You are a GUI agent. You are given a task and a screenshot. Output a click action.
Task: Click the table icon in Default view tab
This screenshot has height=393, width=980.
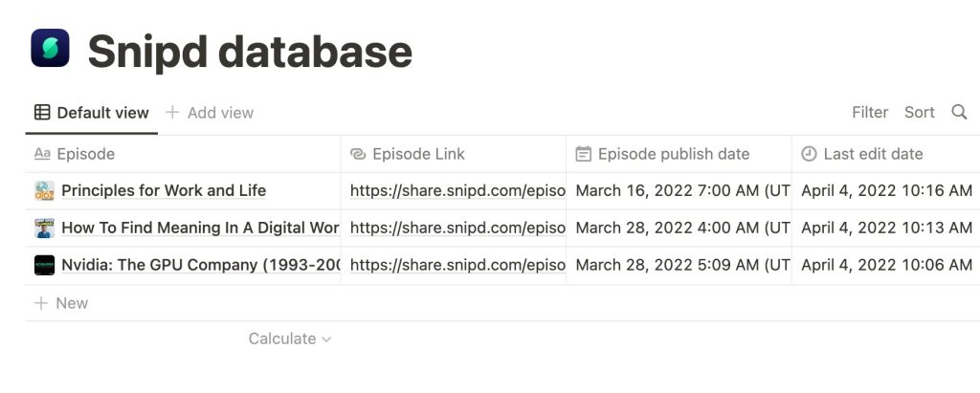click(42, 113)
